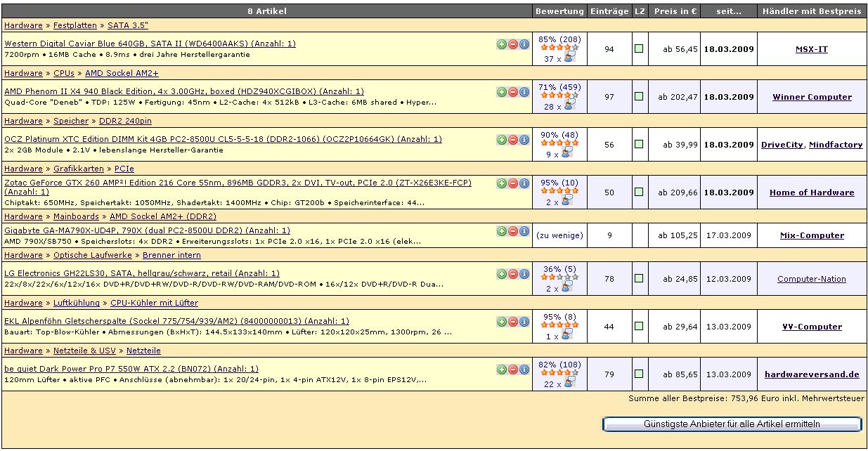Toggle LZ checkbox for LG Electronics GH22LS30
Viewport: 868px width, 451px height.
pos(639,279)
